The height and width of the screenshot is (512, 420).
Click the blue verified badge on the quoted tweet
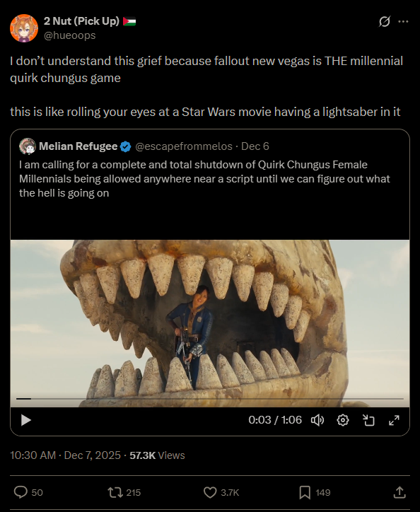pos(125,146)
